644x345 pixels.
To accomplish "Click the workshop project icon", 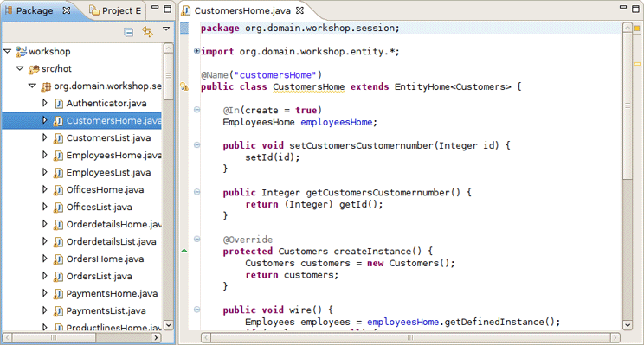I will click(x=21, y=52).
